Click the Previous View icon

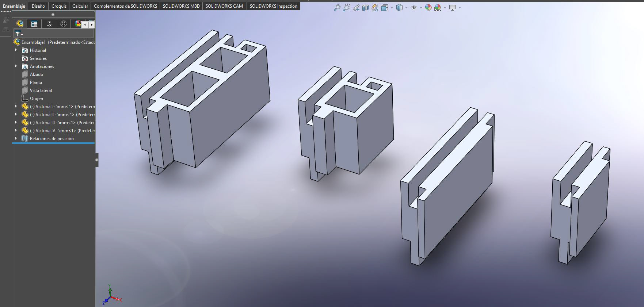click(356, 8)
